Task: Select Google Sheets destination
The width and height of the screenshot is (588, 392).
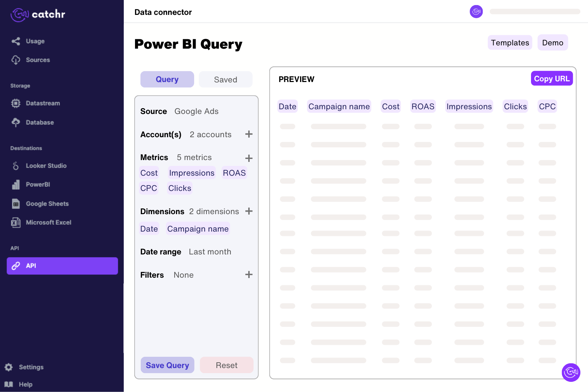Action: pos(47,204)
